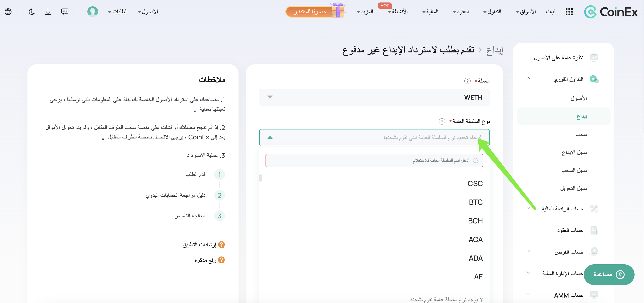Expand حساب AMM sidebar section

[528, 294]
